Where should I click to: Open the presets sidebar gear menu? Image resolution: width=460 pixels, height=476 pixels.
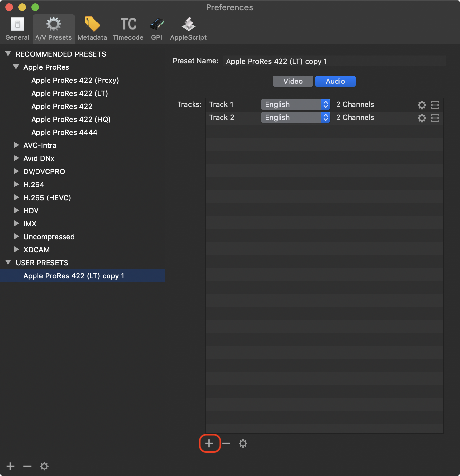[x=44, y=466]
